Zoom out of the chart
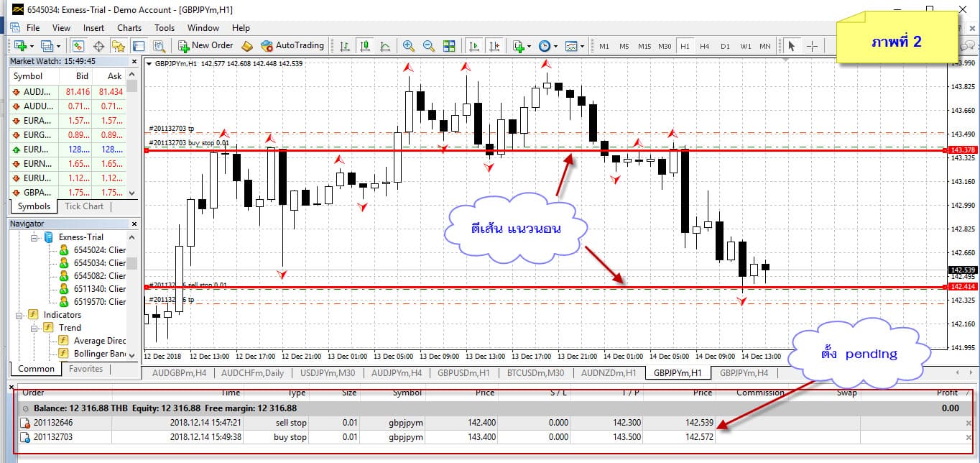The height and width of the screenshot is (463, 980). 429,46
